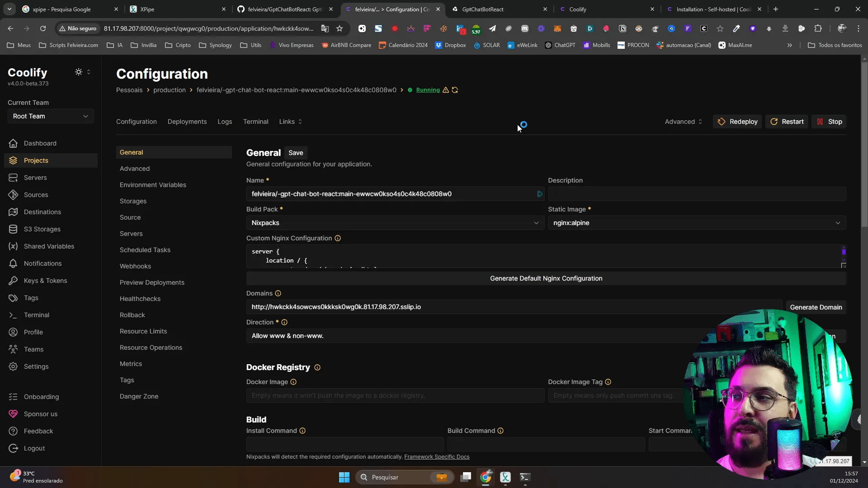Switch to the Deployments tab
This screenshot has height=488, width=868.
point(187,122)
